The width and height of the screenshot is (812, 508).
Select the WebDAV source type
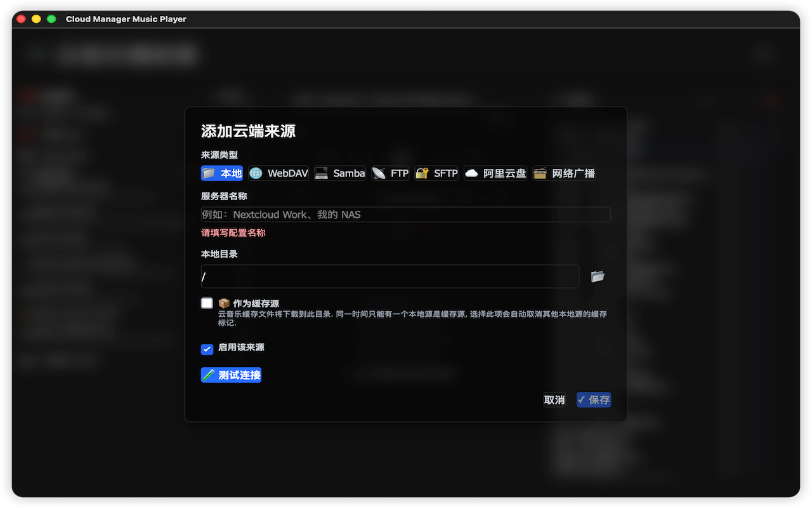click(x=278, y=173)
